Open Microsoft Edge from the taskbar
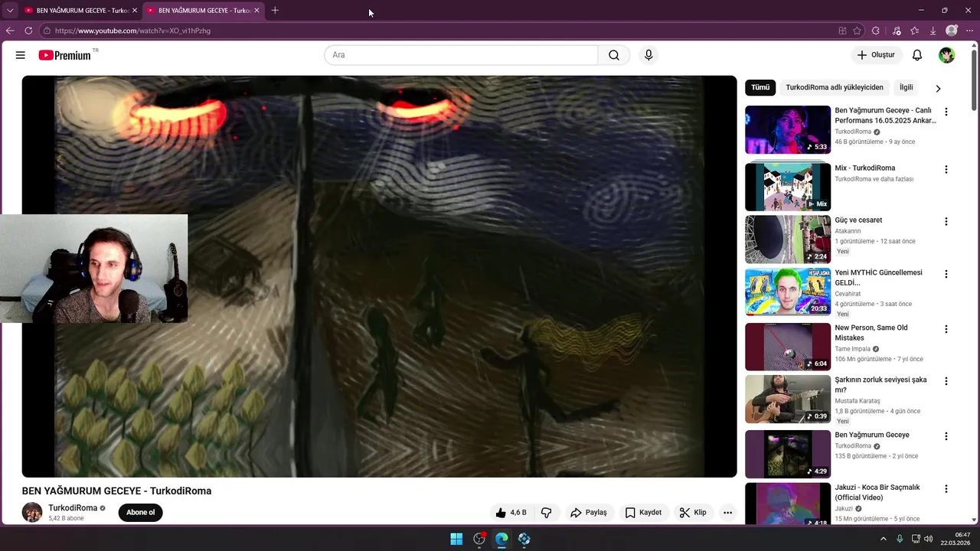This screenshot has height=551, width=980. coord(501,539)
